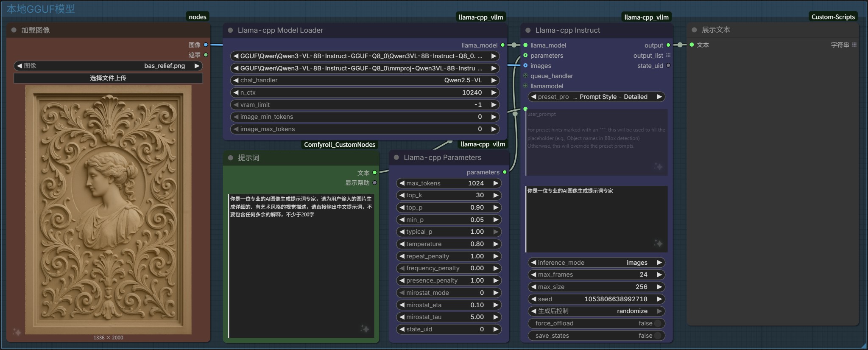Viewport: 868px width, 350px height.
Task: Collapse the Llama-cpp Parameters node dot
Action: point(396,157)
